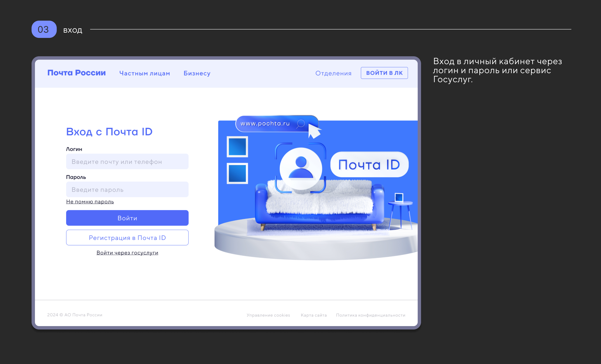Click Регистрация в Почта ID button

point(127,238)
